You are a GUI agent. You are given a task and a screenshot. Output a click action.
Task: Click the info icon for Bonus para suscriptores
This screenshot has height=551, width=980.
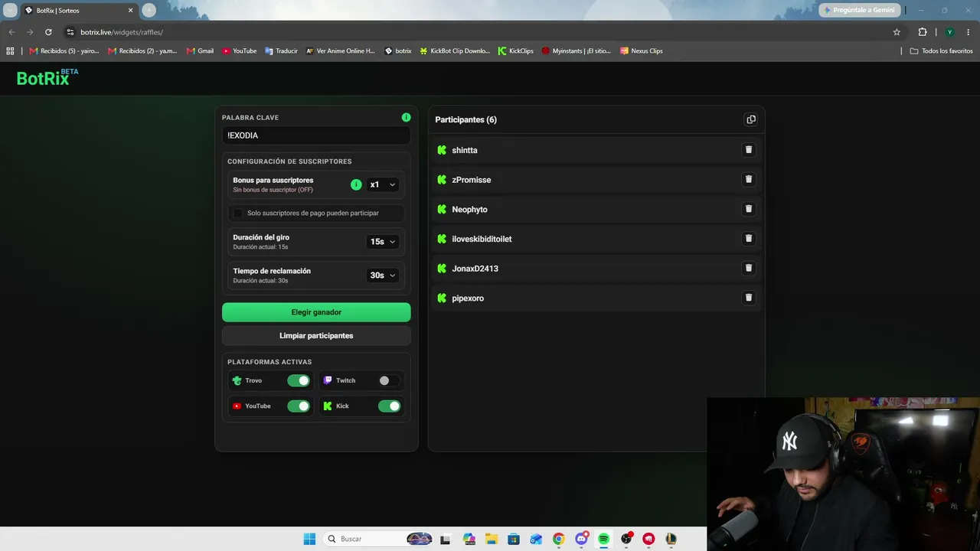click(356, 184)
